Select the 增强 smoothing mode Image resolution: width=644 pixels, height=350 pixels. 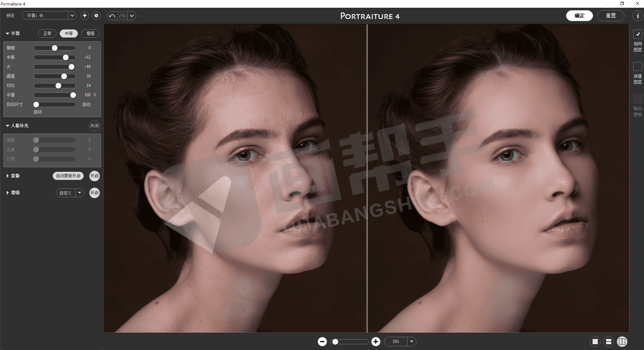[90, 34]
